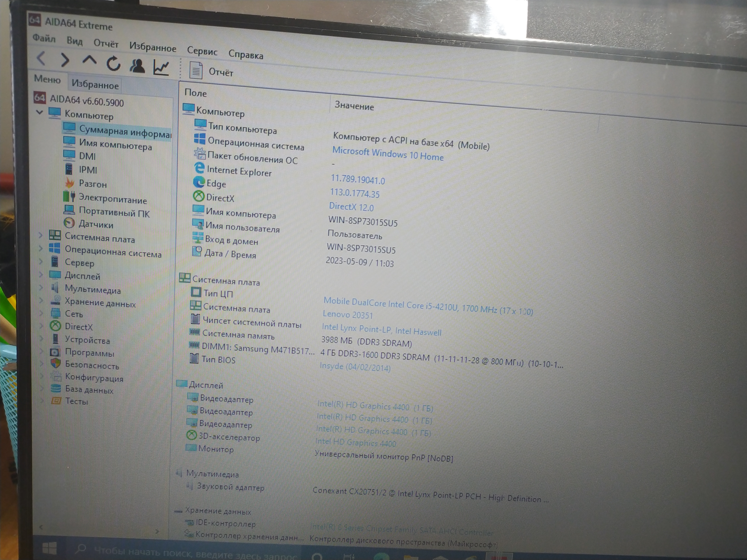747x560 pixels.
Task: Click the Портативный ПК laptop icon
Action: [69, 210]
